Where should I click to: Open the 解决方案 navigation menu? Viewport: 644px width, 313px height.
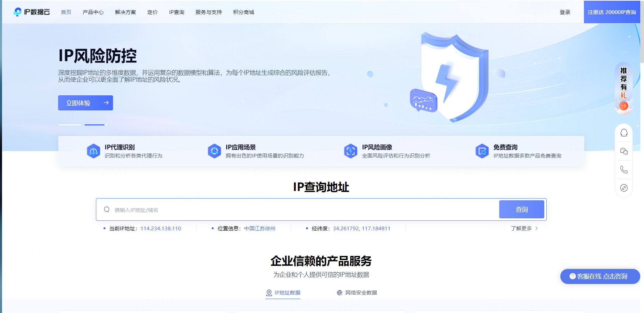pyautogui.click(x=125, y=12)
